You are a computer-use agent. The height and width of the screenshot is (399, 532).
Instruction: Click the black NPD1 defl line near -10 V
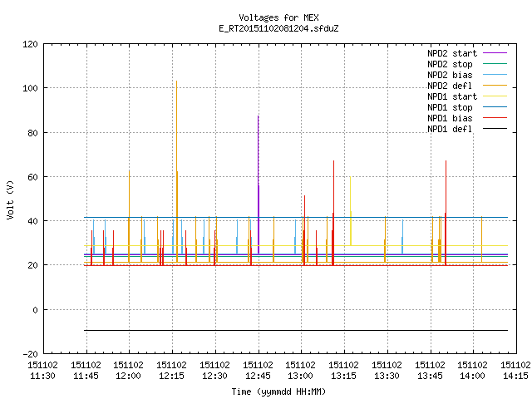coord(296,330)
